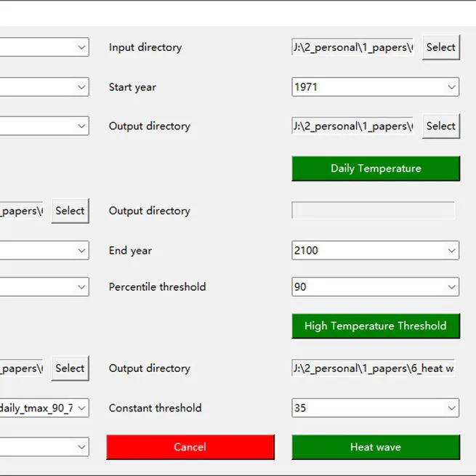This screenshot has height=476, width=476.
Task: Open the dropdown left of the Cancel button
Action: 44,447
